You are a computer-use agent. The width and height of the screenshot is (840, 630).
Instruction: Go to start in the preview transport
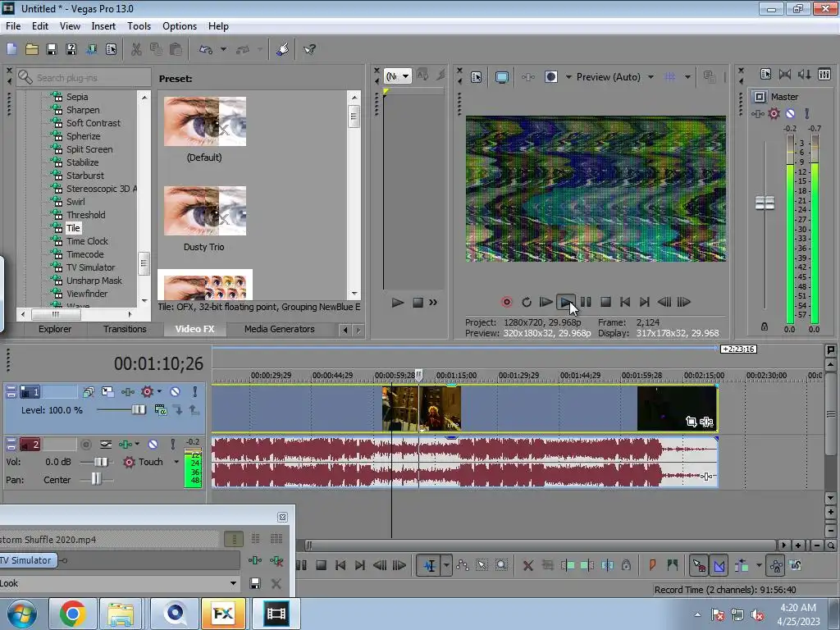coord(625,302)
